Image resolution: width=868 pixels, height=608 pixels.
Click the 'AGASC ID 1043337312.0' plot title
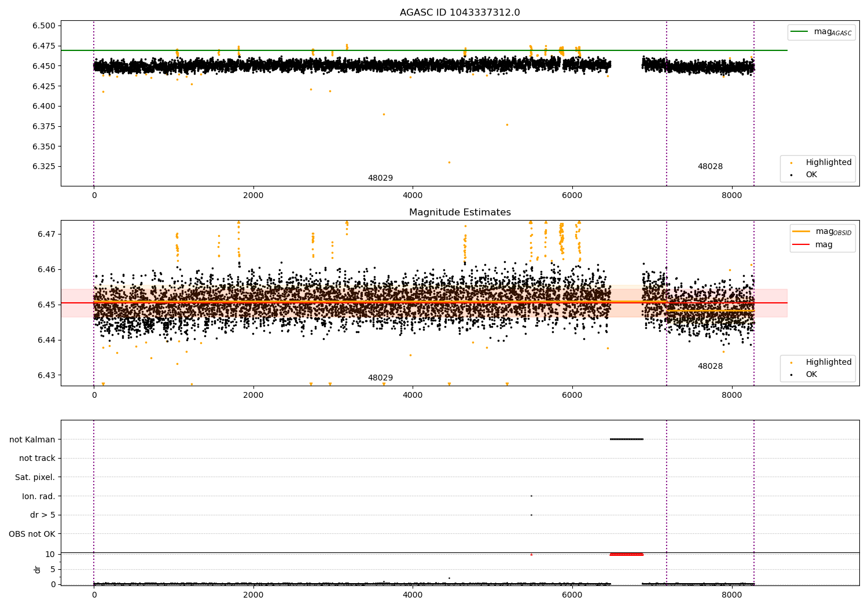click(459, 13)
